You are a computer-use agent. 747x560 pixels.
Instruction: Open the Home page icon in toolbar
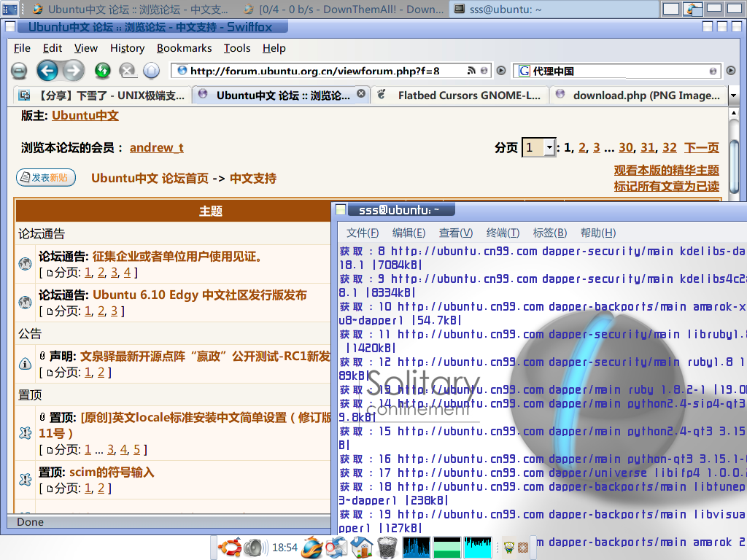coord(152,71)
